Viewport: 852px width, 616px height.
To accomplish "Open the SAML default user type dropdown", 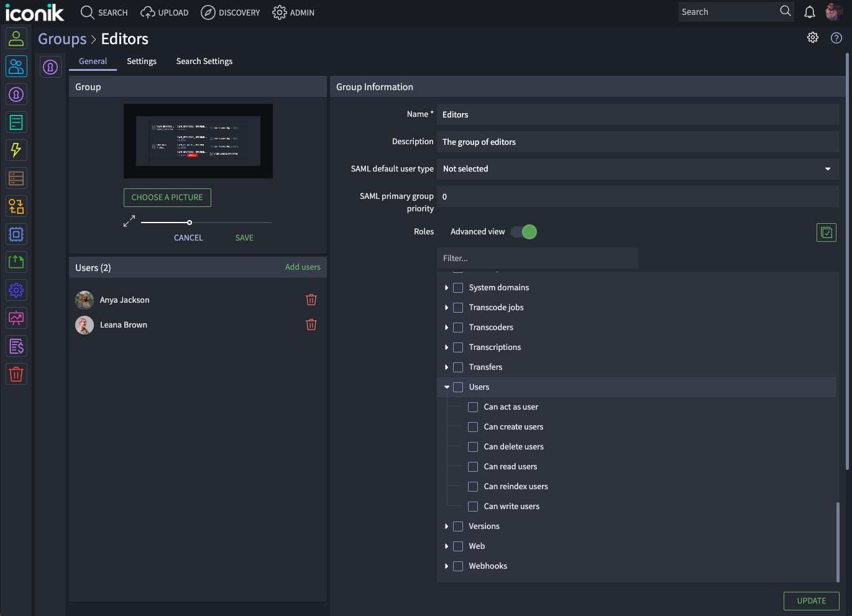I will [x=637, y=168].
